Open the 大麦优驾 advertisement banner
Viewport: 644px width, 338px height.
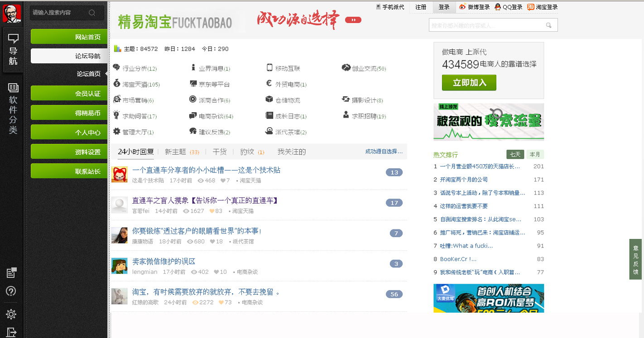click(x=488, y=298)
